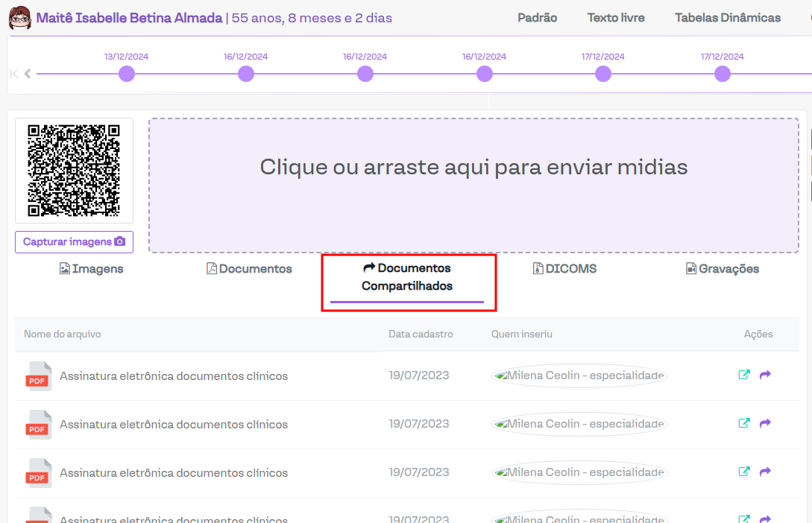Image resolution: width=812 pixels, height=523 pixels.
Task: Switch to Texto livre view
Action: tap(616, 18)
